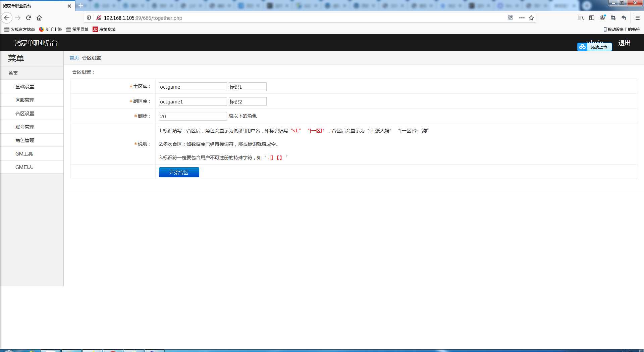Click the 首页 breadcrumb link
The height and width of the screenshot is (352, 644).
(x=74, y=58)
